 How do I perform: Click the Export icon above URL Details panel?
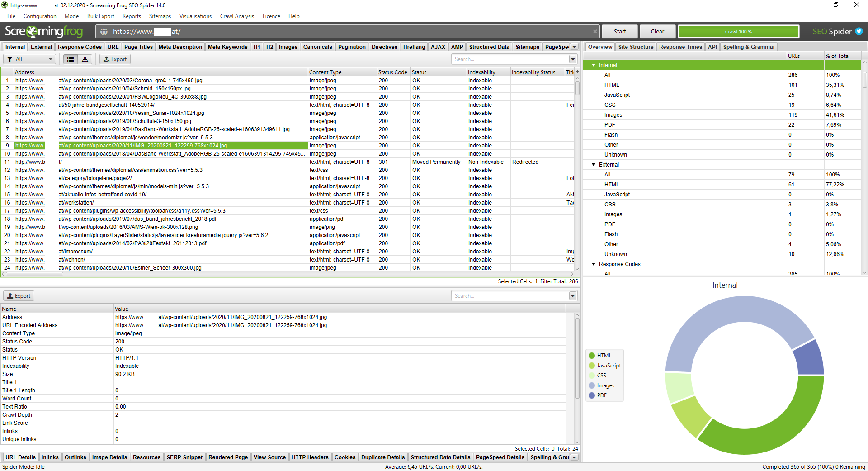coord(18,295)
